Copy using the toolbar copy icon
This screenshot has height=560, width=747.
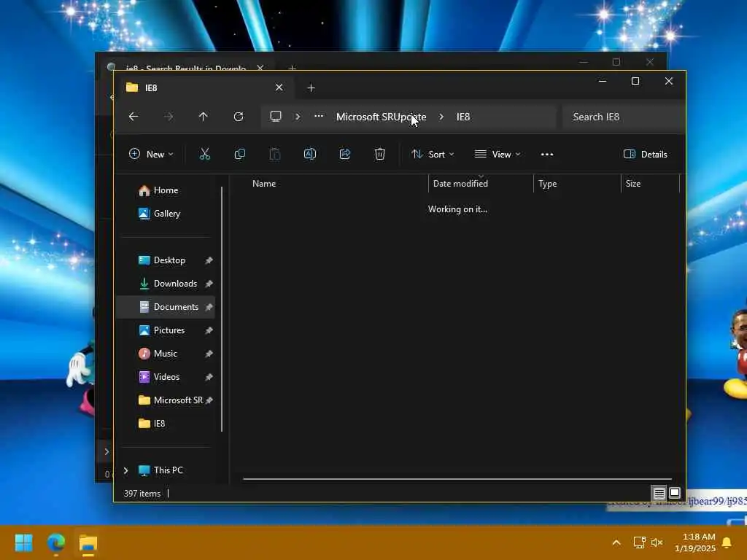(x=239, y=154)
